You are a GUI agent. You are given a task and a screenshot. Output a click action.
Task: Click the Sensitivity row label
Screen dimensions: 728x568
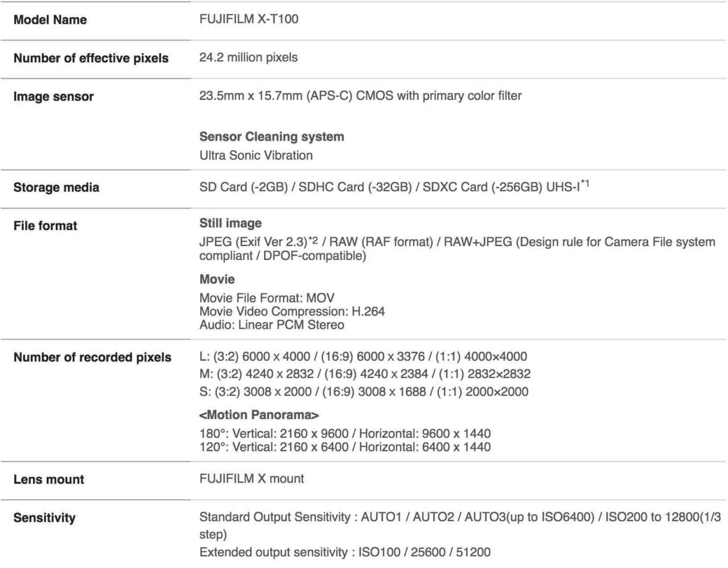44,518
